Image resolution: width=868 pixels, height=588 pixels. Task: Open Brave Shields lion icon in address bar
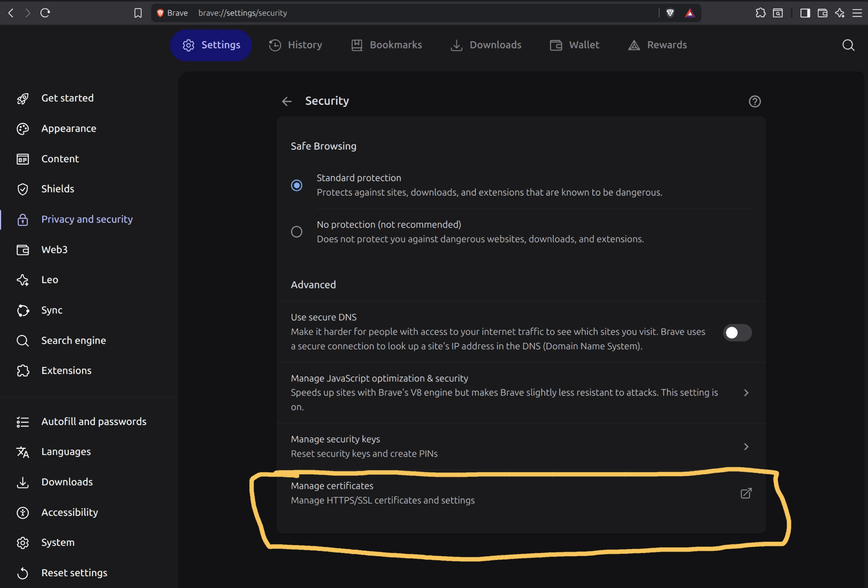pos(670,13)
